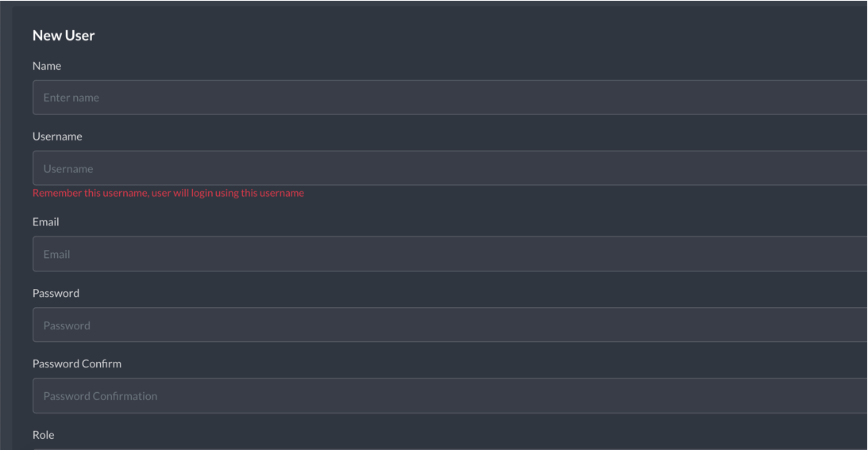Select the 'Email' label text

(45, 222)
